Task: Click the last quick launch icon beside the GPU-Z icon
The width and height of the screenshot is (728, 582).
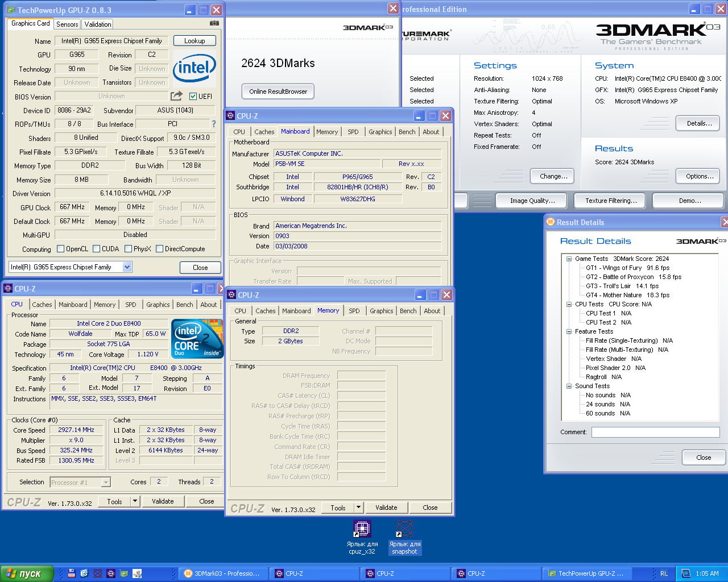Action: 137,573
